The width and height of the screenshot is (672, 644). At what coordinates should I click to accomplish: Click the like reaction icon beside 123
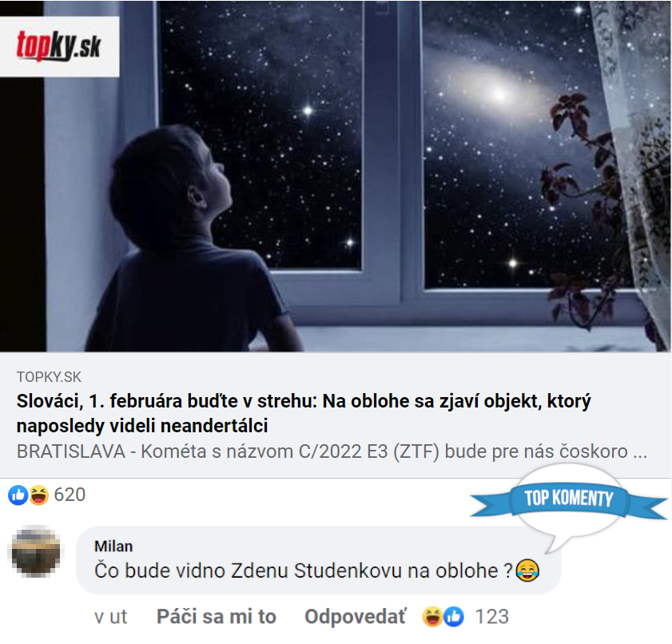pyautogui.click(x=453, y=617)
